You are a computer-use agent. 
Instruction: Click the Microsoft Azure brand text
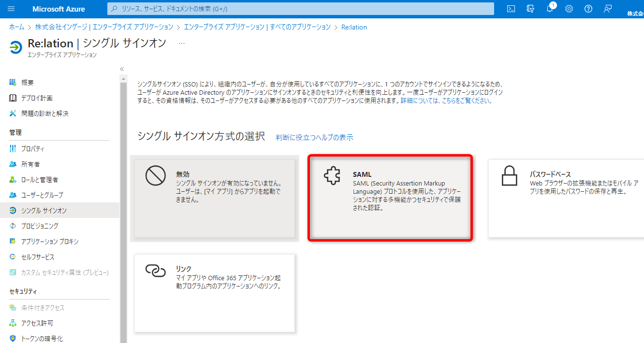coord(59,9)
